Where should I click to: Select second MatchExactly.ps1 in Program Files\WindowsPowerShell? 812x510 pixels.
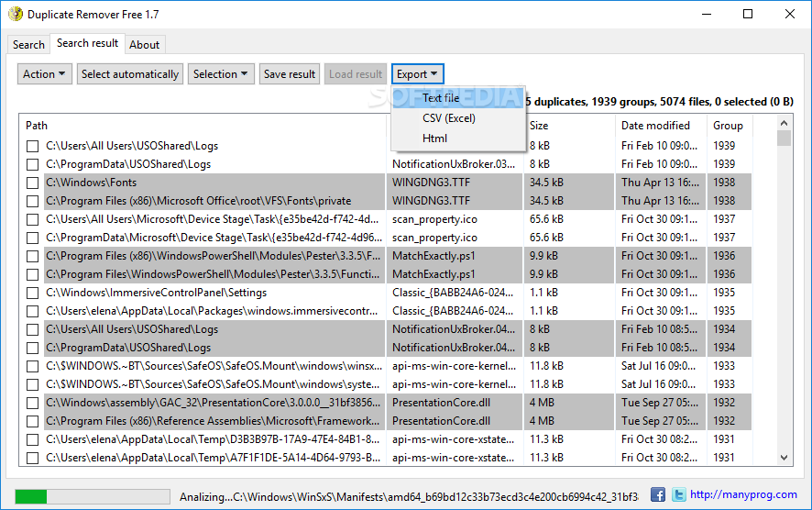point(433,274)
